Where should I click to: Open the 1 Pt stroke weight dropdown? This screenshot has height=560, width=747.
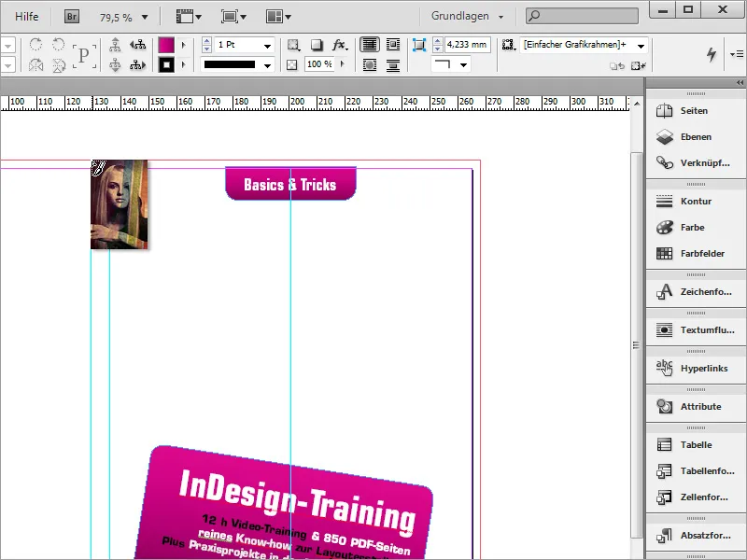[268, 46]
